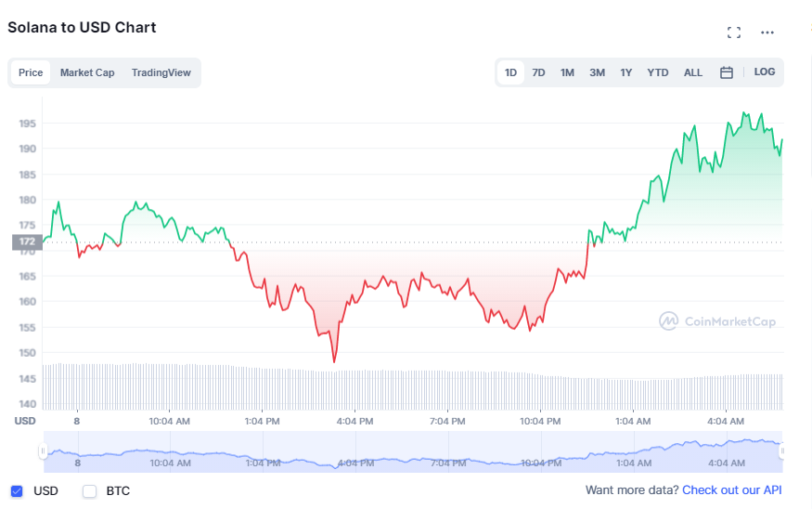Open the calendar date range picker
The image size is (812, 509).
727,72
